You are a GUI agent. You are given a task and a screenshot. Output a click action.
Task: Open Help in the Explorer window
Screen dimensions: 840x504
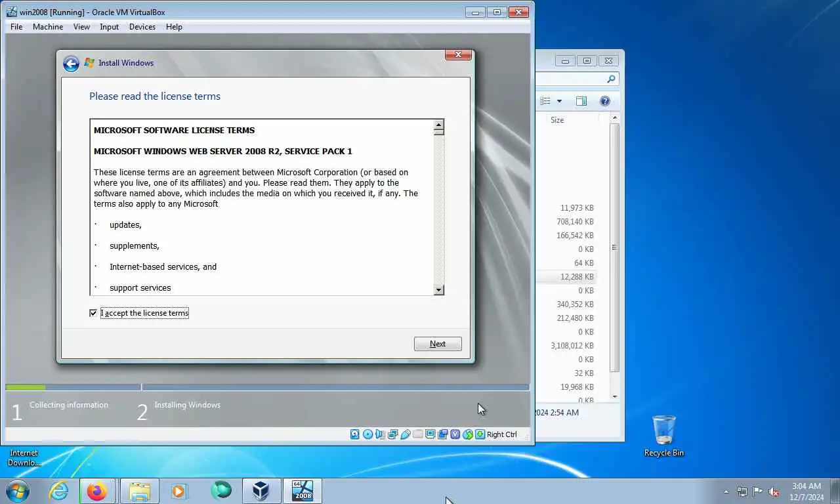[605, 101]
